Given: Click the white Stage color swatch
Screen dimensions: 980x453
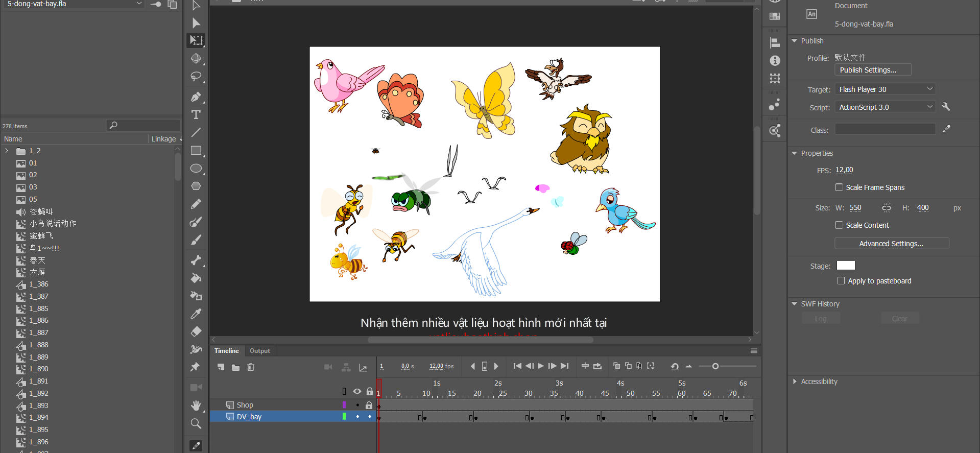Looking at the screenshot, I should (x=845, y=266).
